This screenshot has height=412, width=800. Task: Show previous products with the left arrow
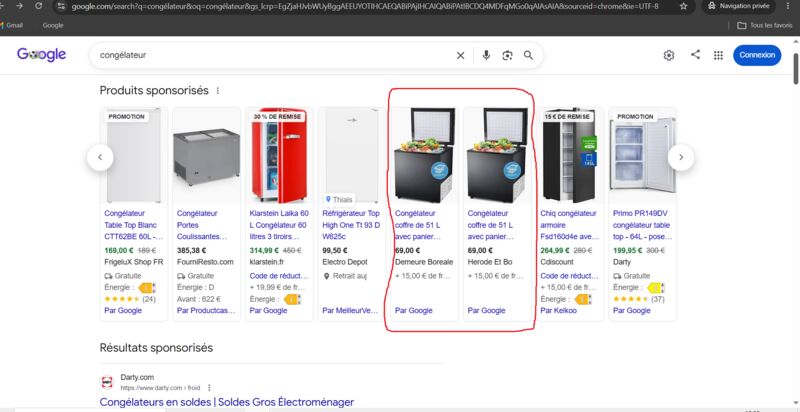pyautogui.click(x=100, y=157)
